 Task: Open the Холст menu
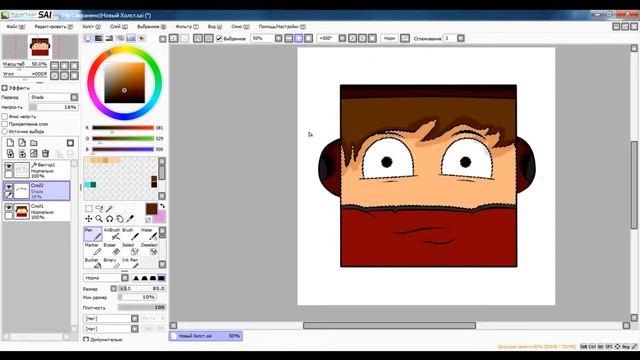[x=91, y=27]
